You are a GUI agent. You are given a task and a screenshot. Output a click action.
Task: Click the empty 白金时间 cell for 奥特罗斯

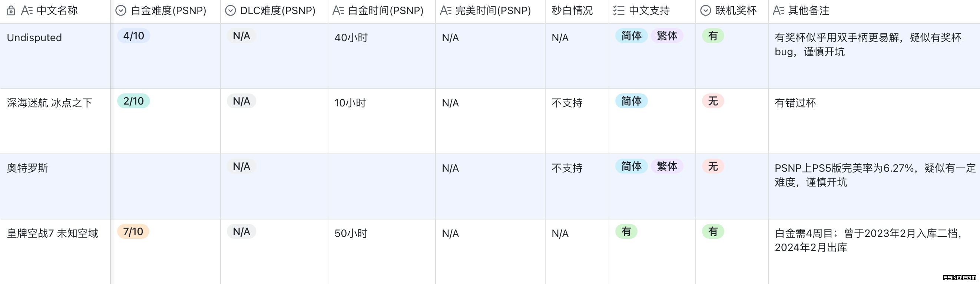tap(381, 186)
